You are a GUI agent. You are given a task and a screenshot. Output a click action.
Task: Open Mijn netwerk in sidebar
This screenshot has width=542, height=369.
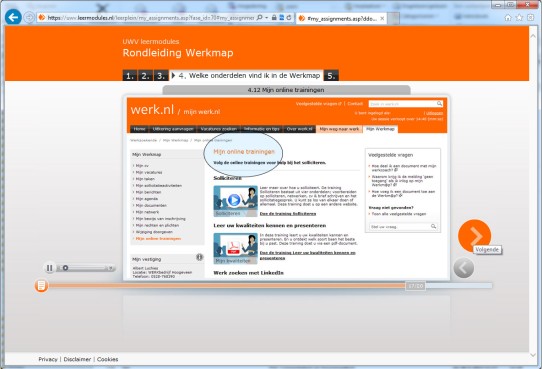[x=147, y=212]
